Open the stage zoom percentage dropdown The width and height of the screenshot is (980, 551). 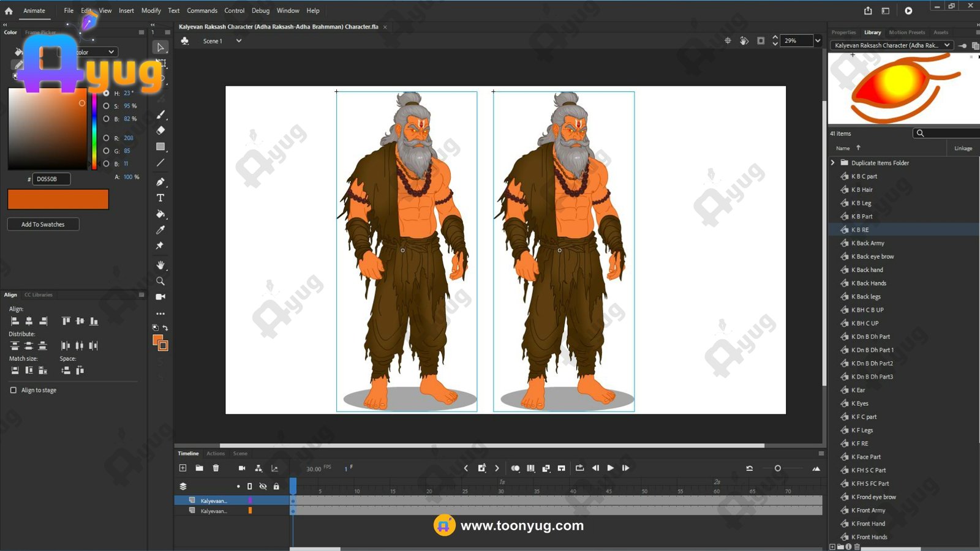point(818,41)
